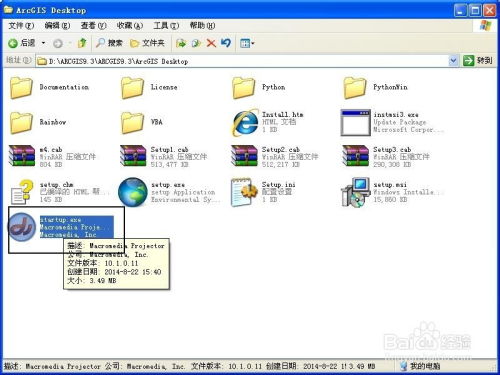Click the Setup.ini file name text
The image size is (500, 375).
(278, 185)
